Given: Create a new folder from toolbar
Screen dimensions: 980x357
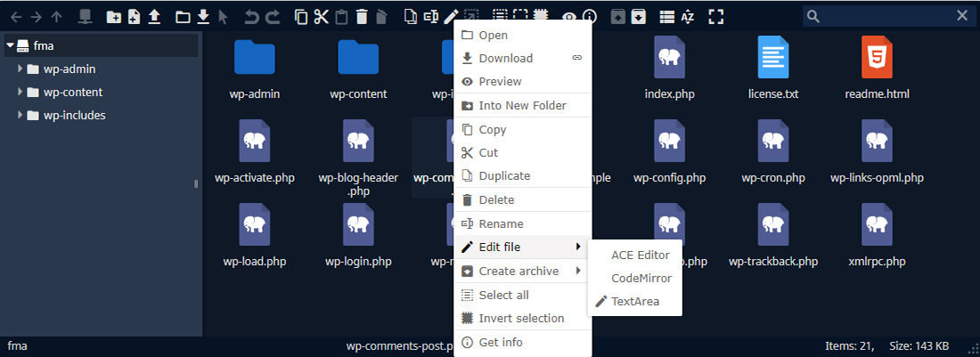Looking at the screenshot, I should click(114, 17).
